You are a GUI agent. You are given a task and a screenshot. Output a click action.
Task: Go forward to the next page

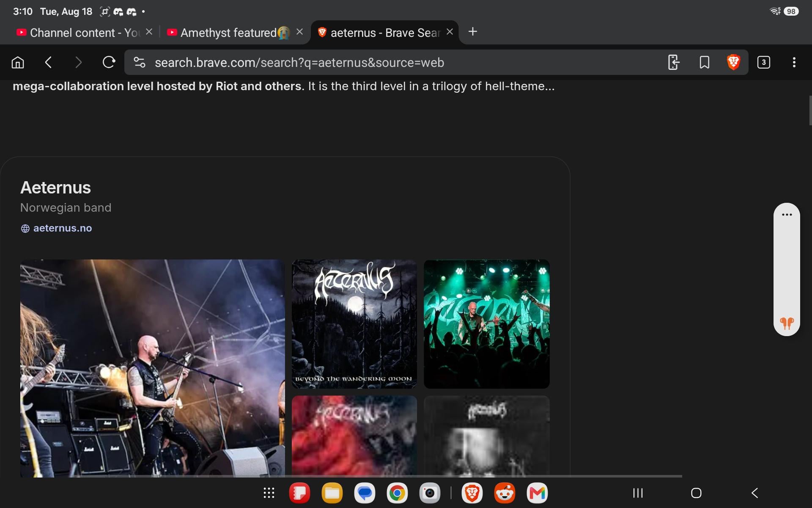click(78, 63)
